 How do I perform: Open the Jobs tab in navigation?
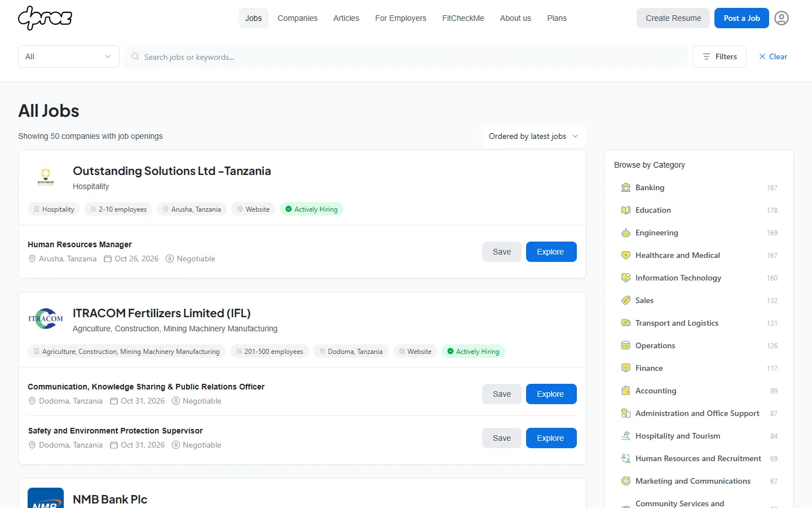(x=253, y=18)
